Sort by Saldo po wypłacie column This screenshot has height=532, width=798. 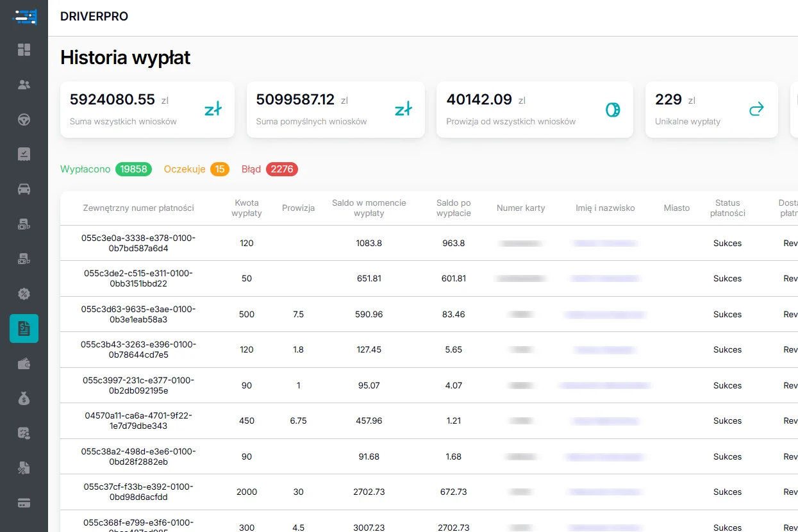click(x=454, y=208)
